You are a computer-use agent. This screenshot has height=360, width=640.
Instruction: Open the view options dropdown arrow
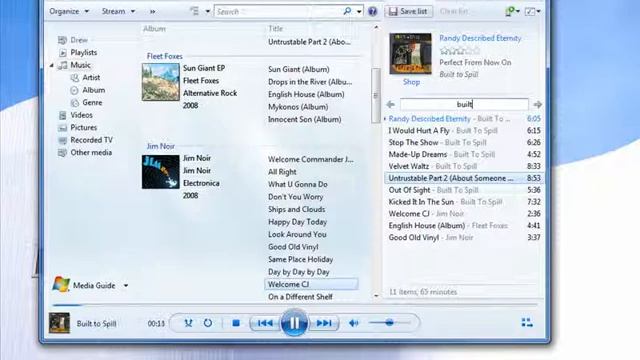207,11
